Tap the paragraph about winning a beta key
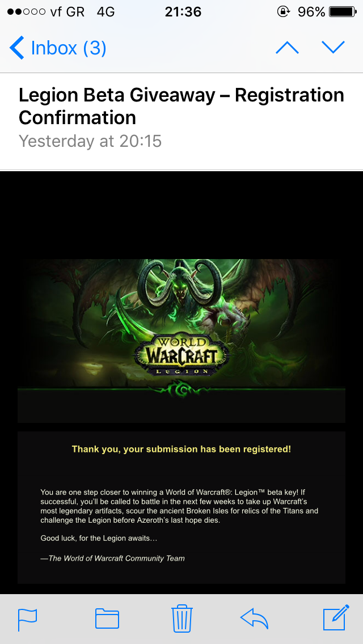The width and height of the screenshot is (363, 644). point(180,506)
